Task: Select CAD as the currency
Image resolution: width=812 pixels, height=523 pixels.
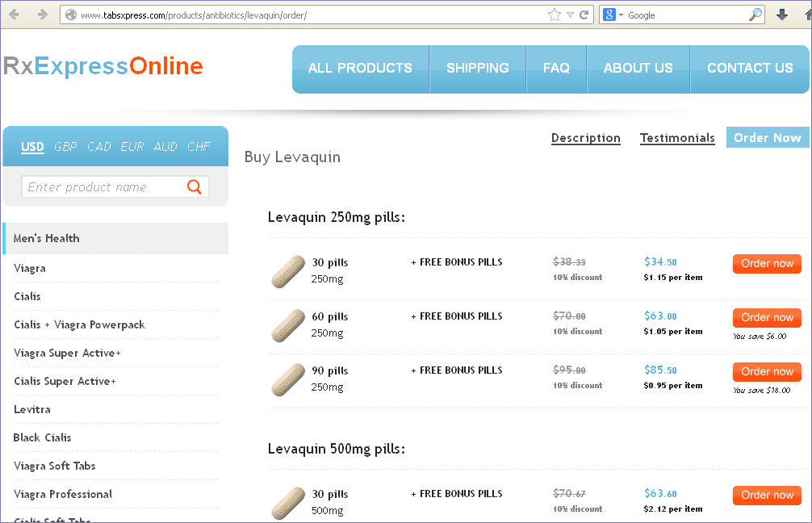Action: [99, 147]
